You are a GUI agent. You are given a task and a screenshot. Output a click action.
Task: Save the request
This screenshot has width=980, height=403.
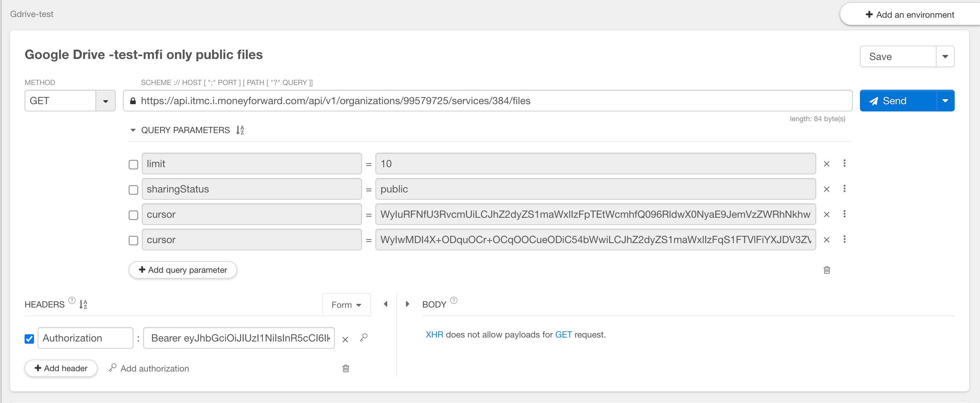pos(898,57)
